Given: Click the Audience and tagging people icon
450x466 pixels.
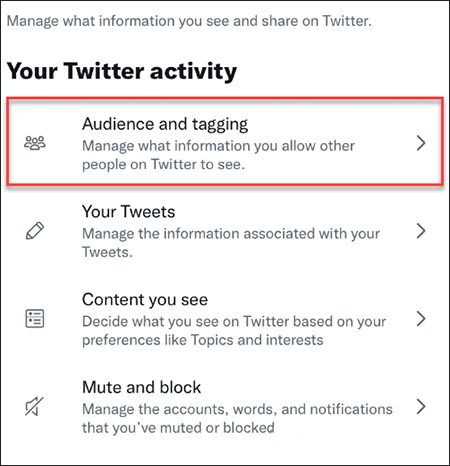Looking at the screenshot, I should coord(35,143).
